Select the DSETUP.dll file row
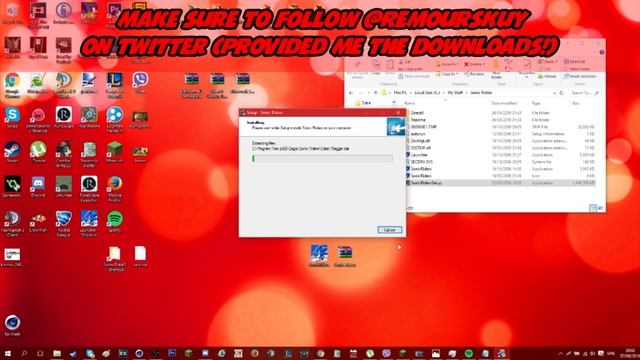The width and height of the screenshot is (640, 360). tap(500, 148)
